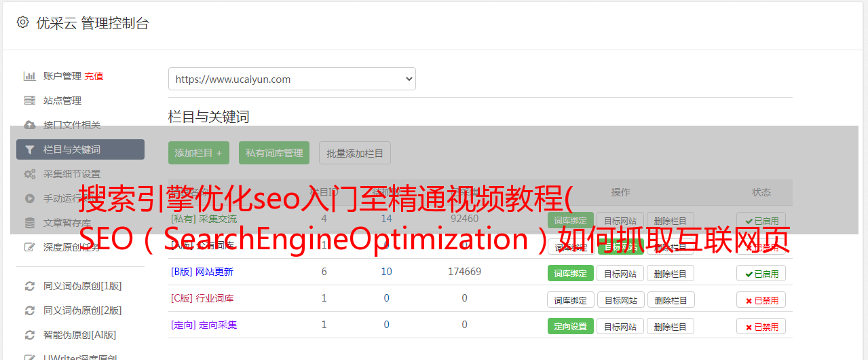Click the 状态 column header

click(x=761, y=192)
